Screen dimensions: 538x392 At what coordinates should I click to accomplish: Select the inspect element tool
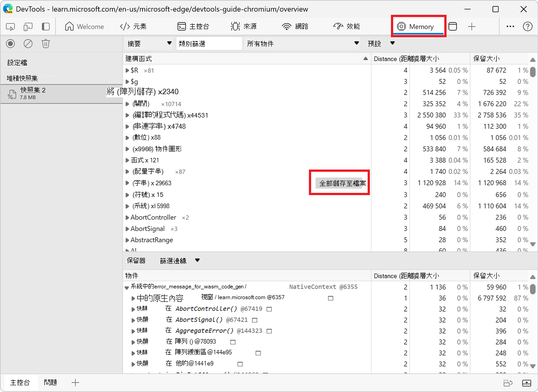[10, 26]
